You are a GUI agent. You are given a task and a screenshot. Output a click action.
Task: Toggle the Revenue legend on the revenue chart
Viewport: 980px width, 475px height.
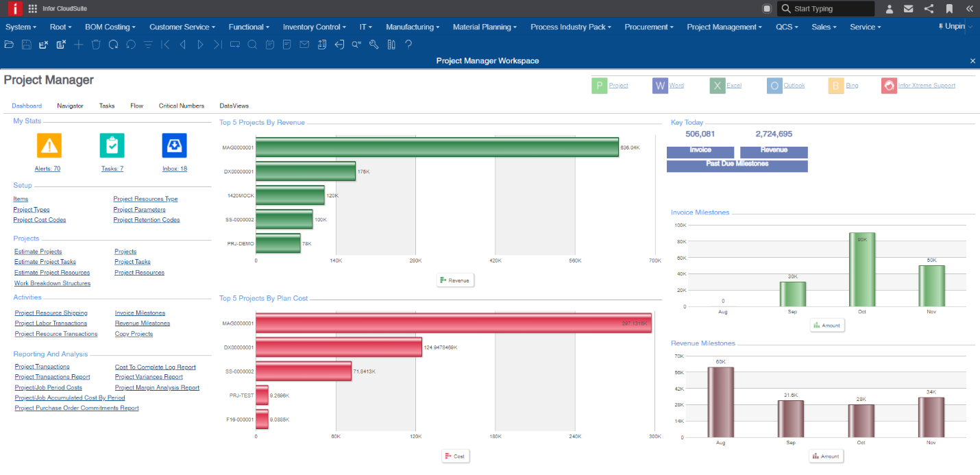coord(455,280)
